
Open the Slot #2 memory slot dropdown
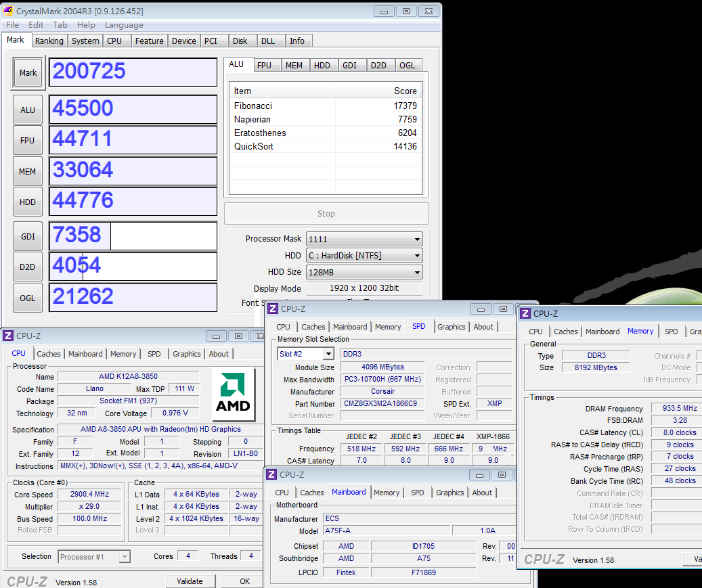pos(306,354)
